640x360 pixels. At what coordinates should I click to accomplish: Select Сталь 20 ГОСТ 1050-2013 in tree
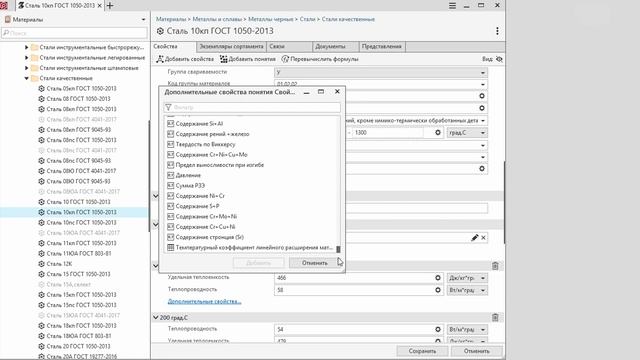78,346
